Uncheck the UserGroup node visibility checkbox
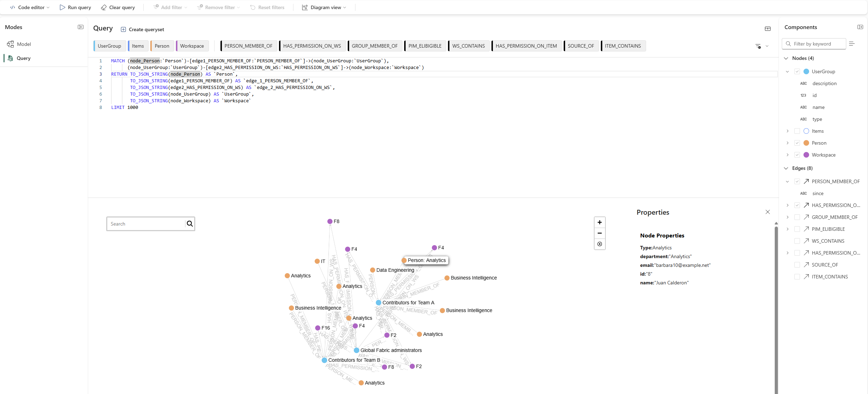 click(798, 71)
